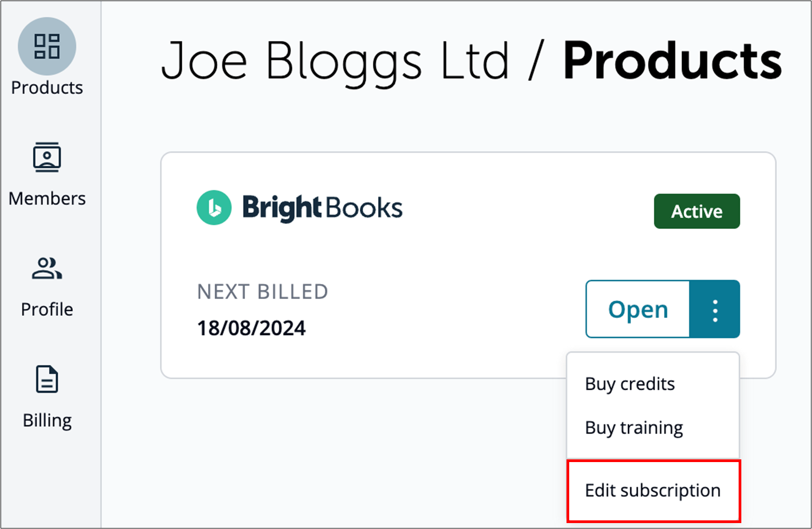This screenshot has height=529, width=812.
Task: Toggle the three-dot more options button
Action: (715, 309)
